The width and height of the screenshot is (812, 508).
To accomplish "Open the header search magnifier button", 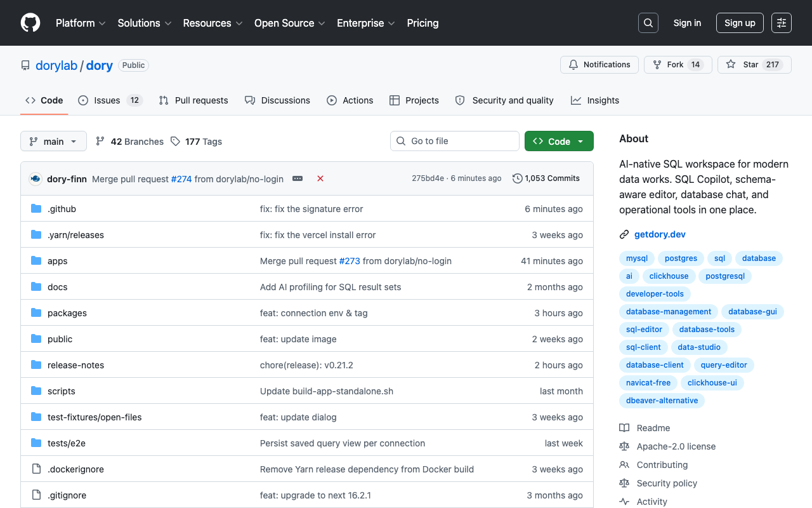I will pos(648,23).
